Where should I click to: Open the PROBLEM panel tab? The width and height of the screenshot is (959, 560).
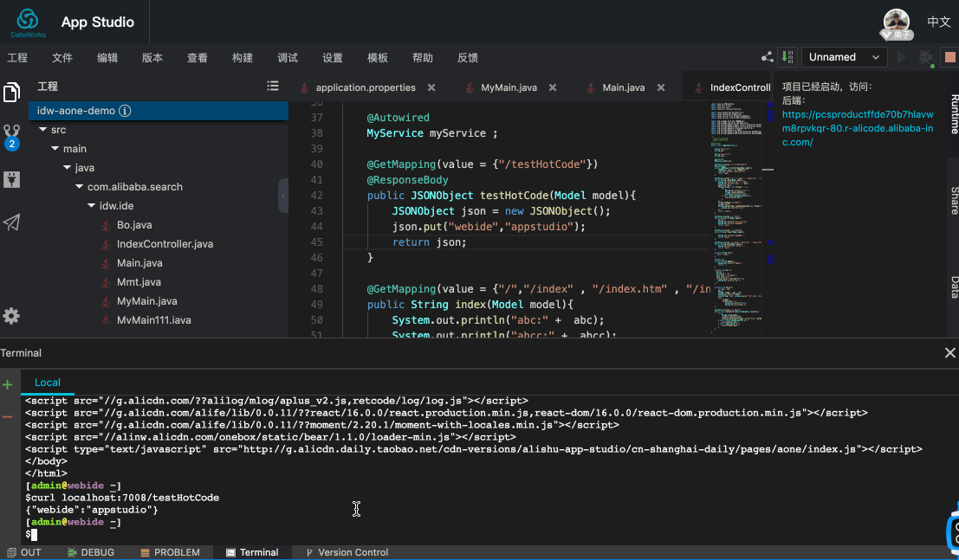(x=170, y=552)
